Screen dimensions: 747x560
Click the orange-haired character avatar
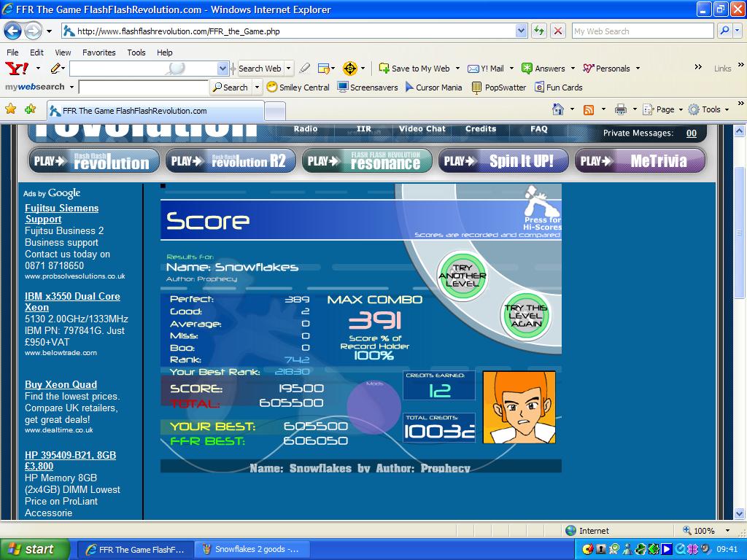pyautogui.click(x=519, y=407)
